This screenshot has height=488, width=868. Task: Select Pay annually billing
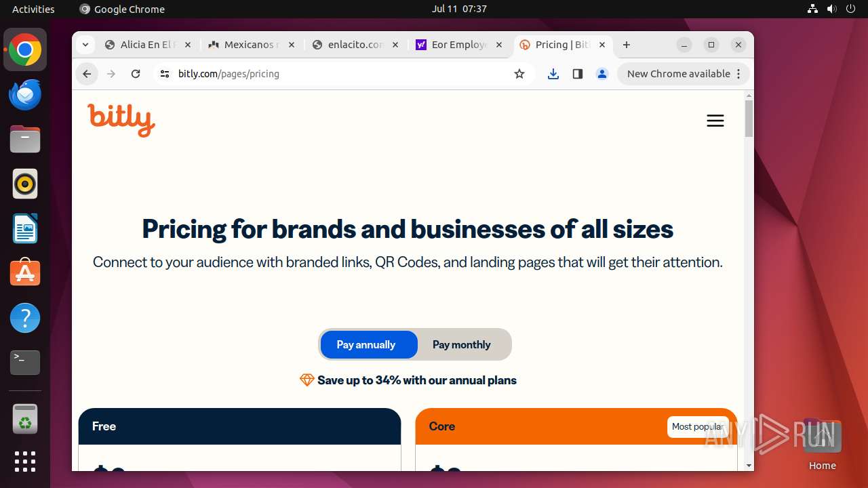pos(368,344)
